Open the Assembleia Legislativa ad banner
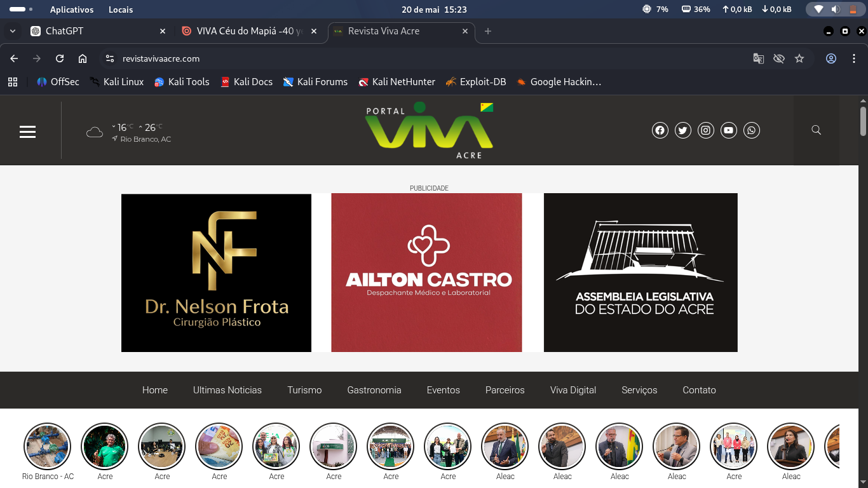This screenshot has height=488, width=868. point(641,273)
